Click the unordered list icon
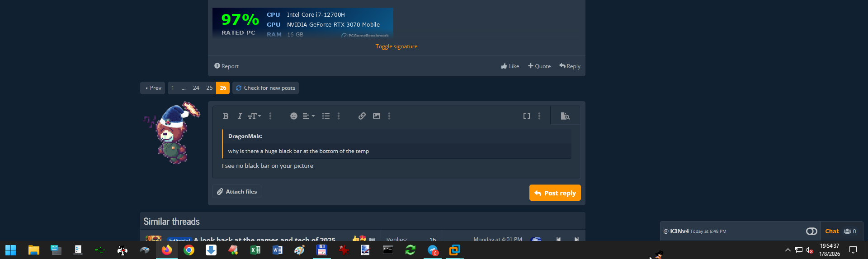Viewport: 868px width, 259px height. [326, 116]
